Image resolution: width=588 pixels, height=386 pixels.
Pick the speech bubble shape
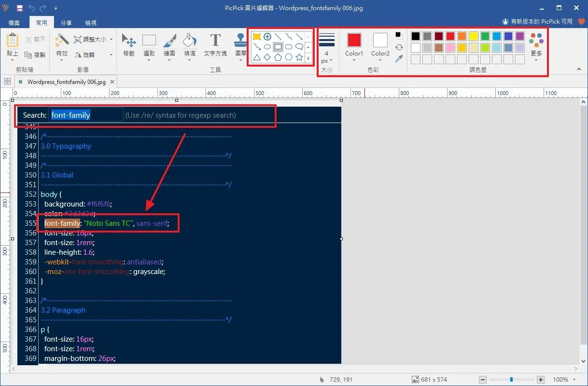point(299,47)
